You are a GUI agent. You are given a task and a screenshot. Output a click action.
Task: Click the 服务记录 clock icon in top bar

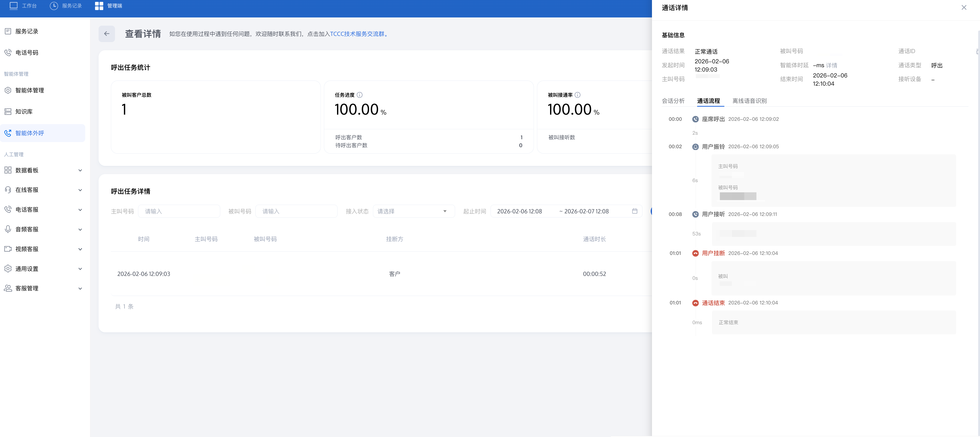point(54,6)
